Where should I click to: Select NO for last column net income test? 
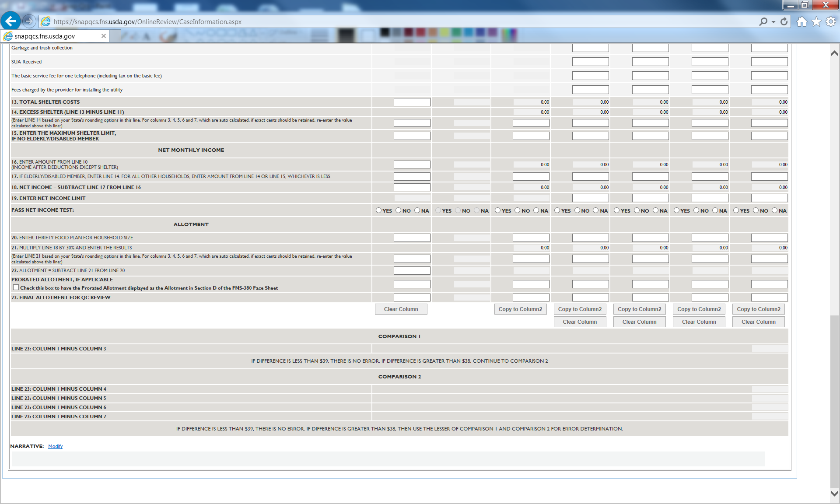pos(756,210)
